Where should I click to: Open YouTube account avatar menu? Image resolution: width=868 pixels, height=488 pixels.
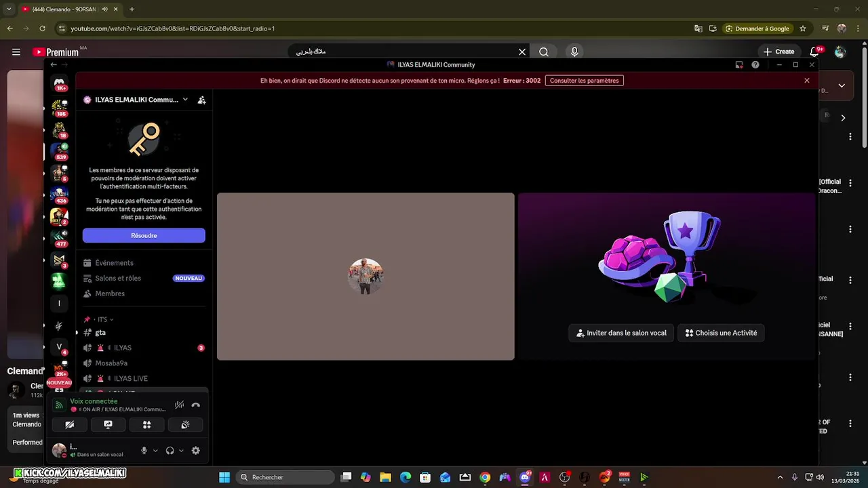[x=840, y=52]
